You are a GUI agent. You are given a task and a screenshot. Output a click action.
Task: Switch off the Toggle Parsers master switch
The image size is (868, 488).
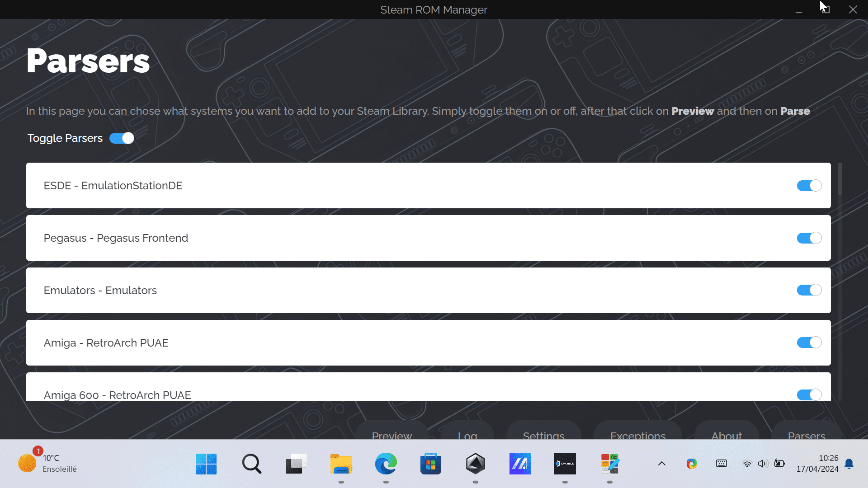pos(122,138)
